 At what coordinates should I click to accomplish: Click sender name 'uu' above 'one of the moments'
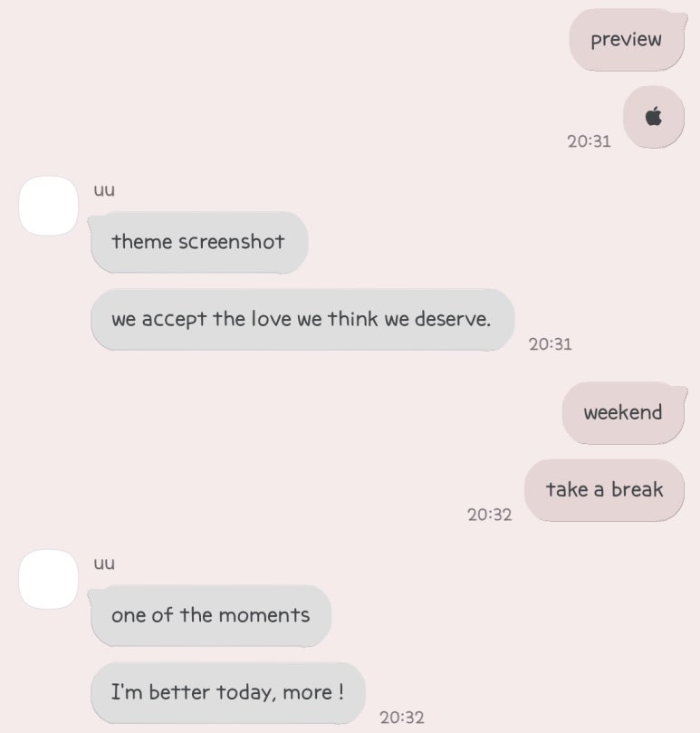pyautogui.click(x=104, y=563)
